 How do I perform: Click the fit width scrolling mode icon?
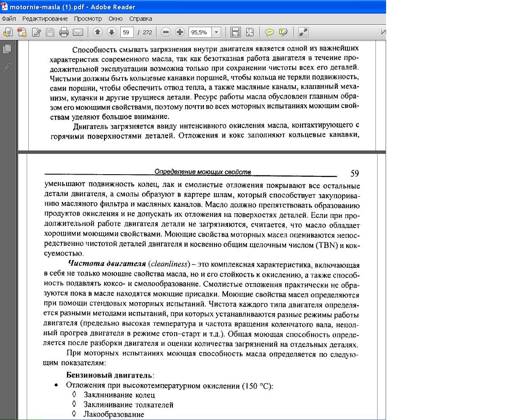pyautogui.click(x=235, y=32)
